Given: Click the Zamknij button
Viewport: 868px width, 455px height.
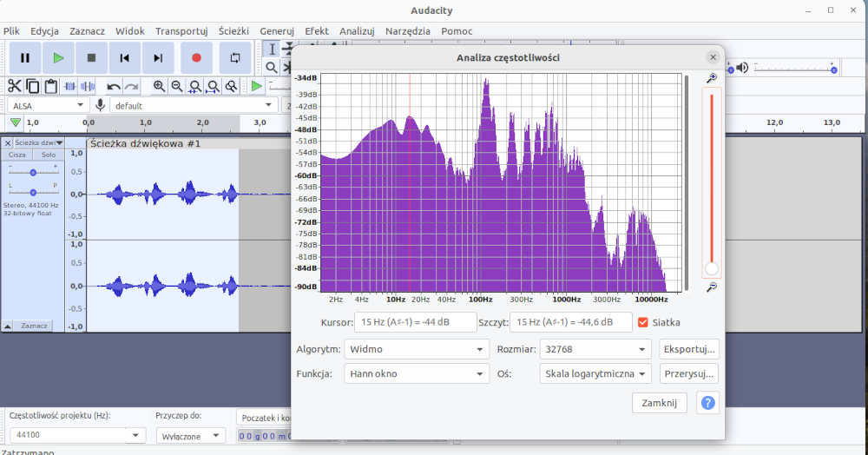Looking at the screenshot, I should [660, 403].
